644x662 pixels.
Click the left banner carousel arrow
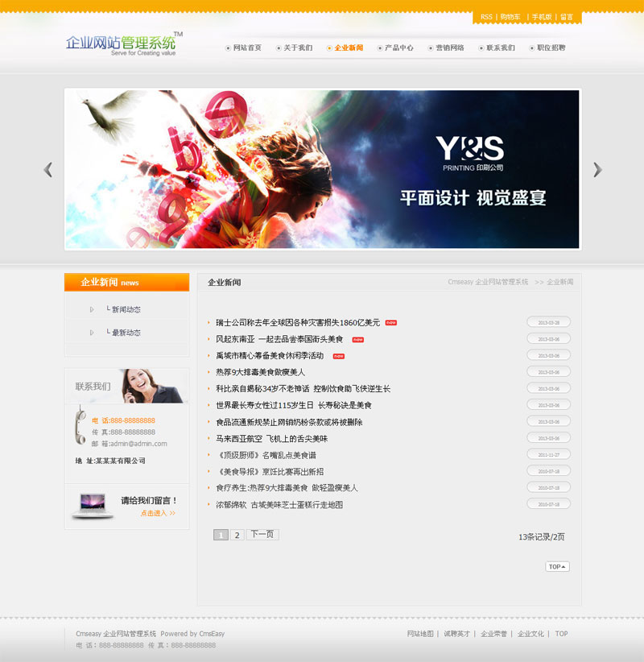[48, 169]
